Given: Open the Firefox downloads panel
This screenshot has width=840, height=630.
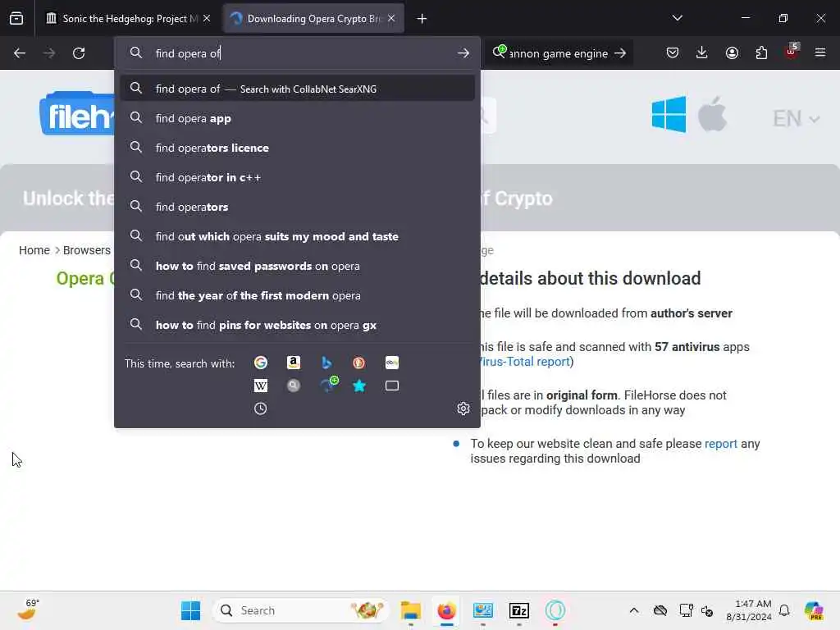Looking at the screenshot, I should click(702, 52).
